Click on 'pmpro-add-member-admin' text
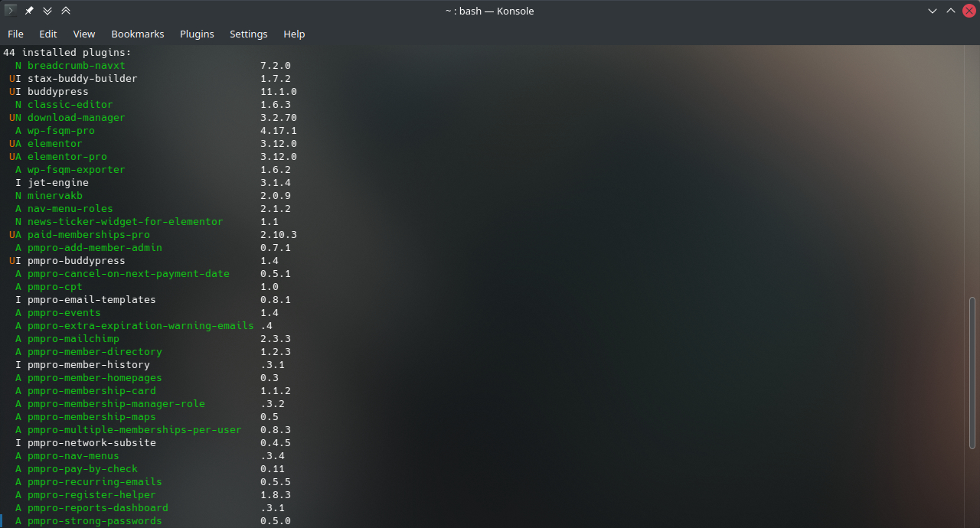Viewport: 980px width, 528px height. coord(95,248)
